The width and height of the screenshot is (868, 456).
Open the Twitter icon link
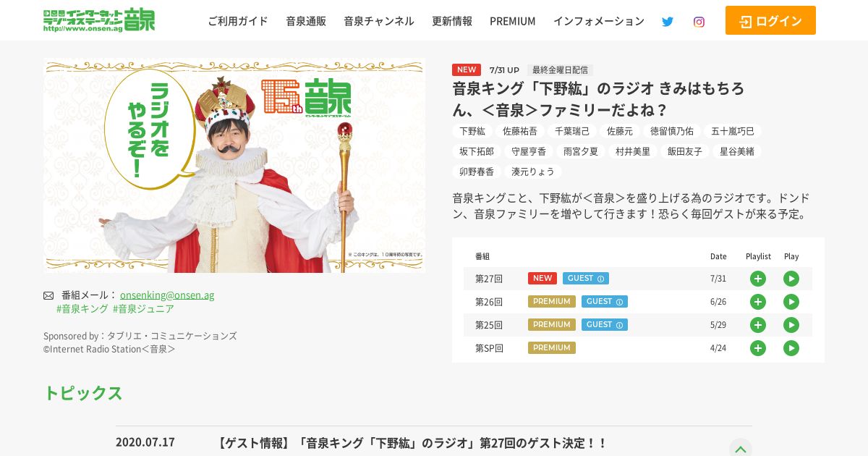[668, 22]
